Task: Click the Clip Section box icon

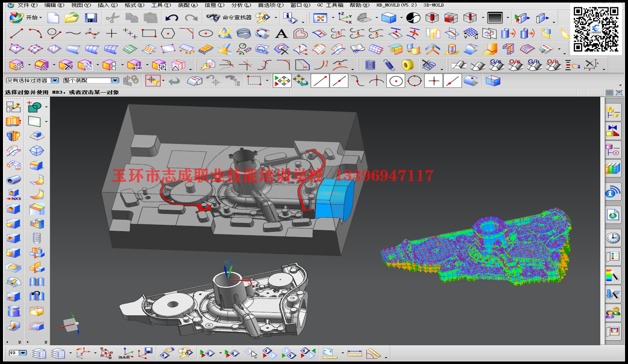Action: [x=493, y=81]
